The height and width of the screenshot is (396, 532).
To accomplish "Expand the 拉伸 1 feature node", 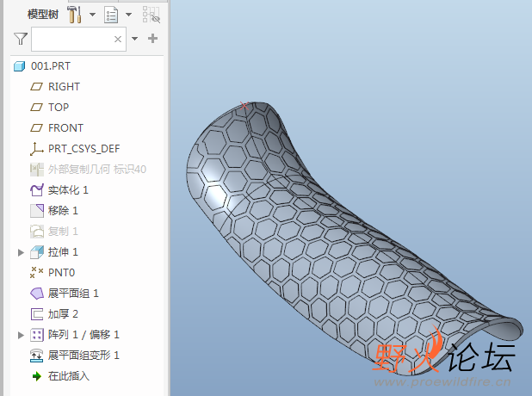I will click(x=21, y=252).
